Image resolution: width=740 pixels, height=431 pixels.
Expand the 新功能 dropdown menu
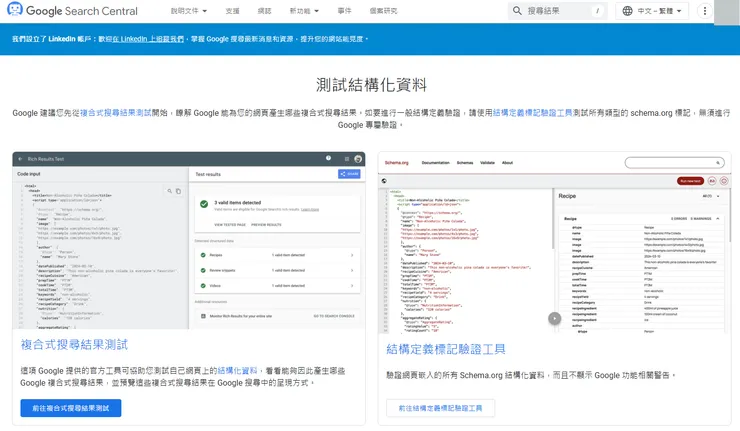pos(304,11)
